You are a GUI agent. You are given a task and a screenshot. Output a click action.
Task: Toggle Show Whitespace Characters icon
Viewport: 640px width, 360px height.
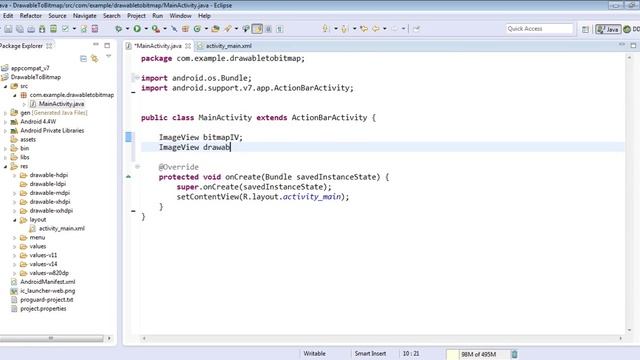[x=280, y=29]
